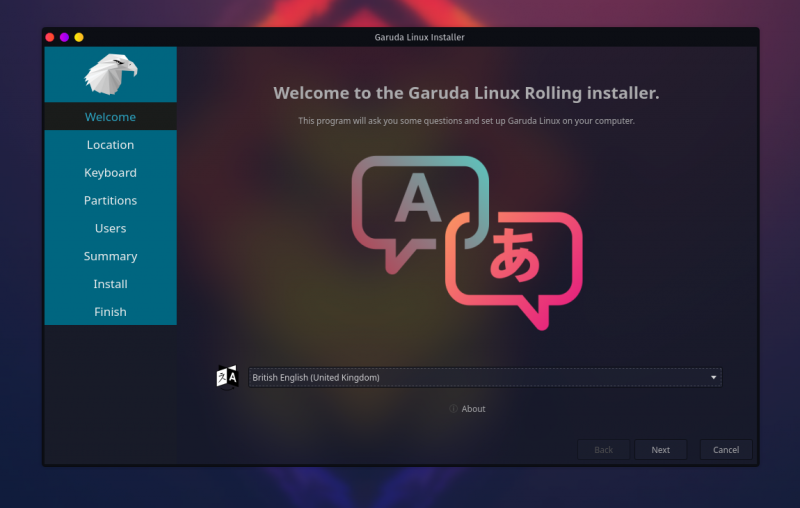Click the yellow window button in the title bar
Image resolution: width=800 pixels, height=508 pixels.
point(79,37)
